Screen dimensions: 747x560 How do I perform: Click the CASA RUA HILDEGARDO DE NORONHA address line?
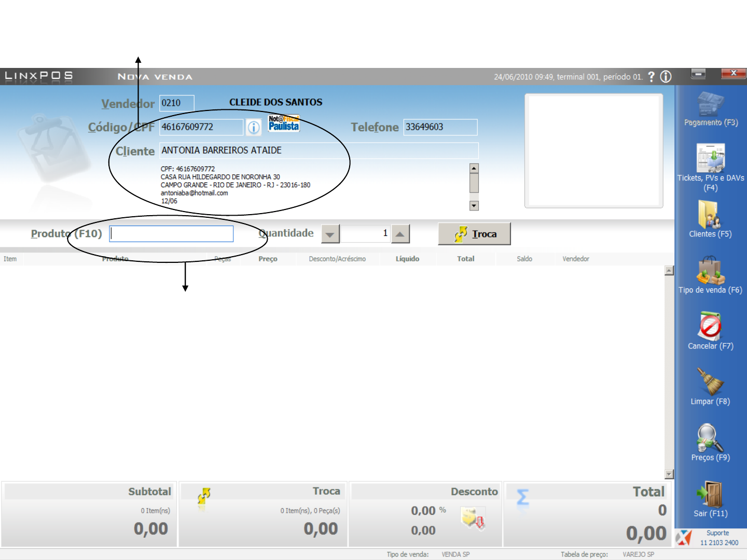[220, 177]
